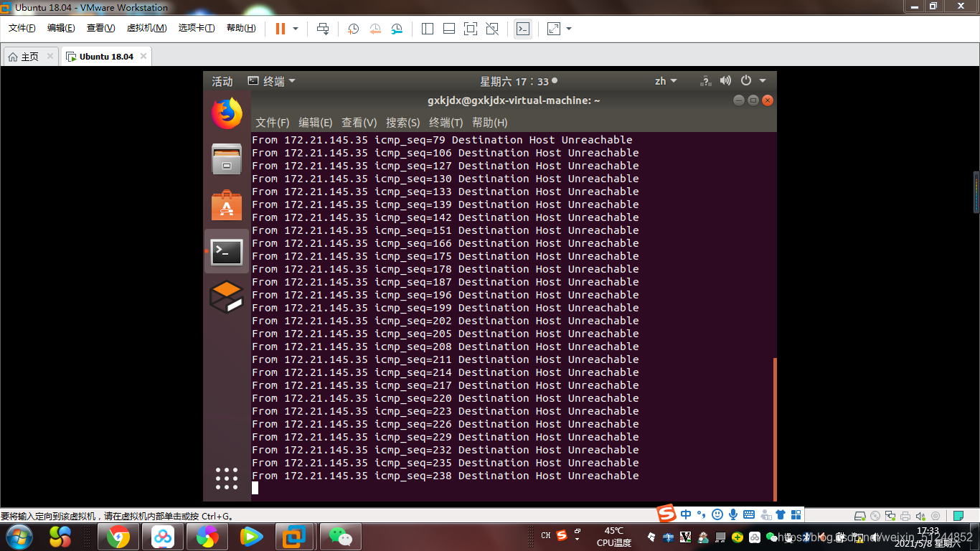980x551 pixels.
Task: Open WeChat from Windows taskbar
Action: click(340, 537)
